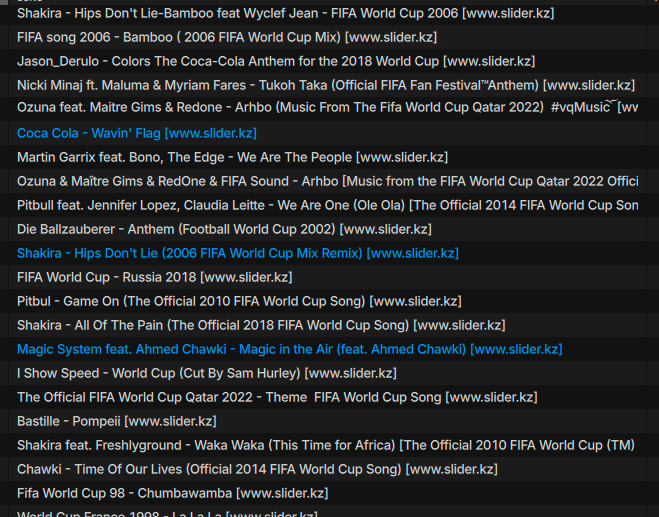The height and width of the screenshot is (517, 659).
Task: Select FIFA song 2006 - Bamboo track
Action: (x=227, y=37)
